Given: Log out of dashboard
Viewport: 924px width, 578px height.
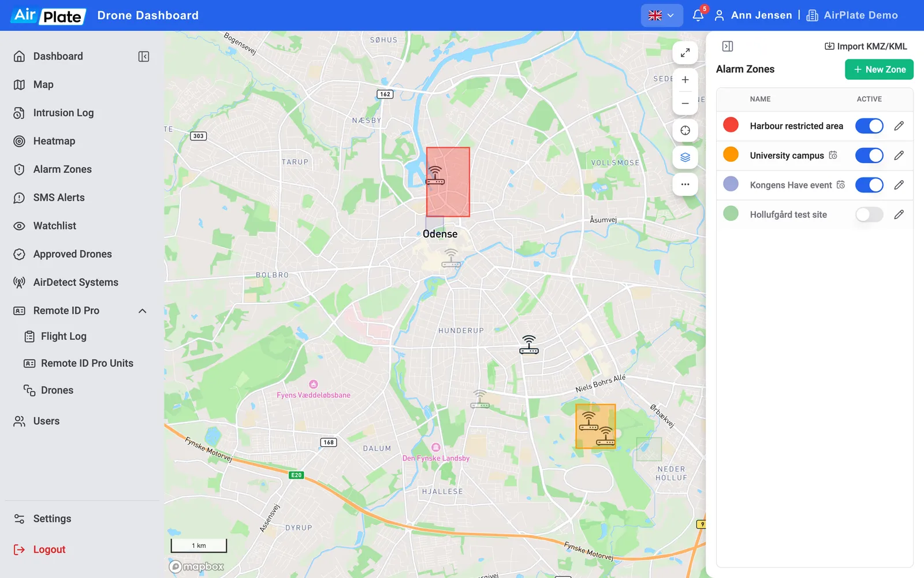Looking at the screenshot, I should (x=49, y=550).
